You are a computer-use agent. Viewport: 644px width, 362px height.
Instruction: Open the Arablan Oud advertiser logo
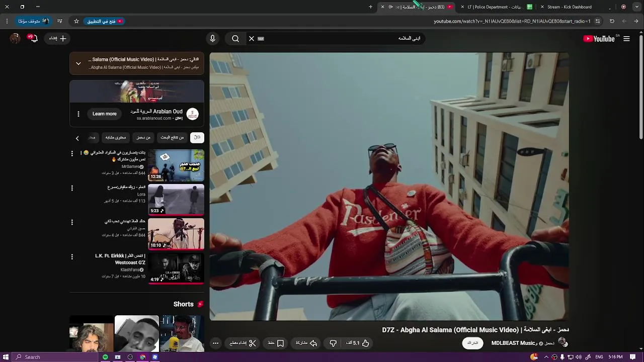coord(192,114)
